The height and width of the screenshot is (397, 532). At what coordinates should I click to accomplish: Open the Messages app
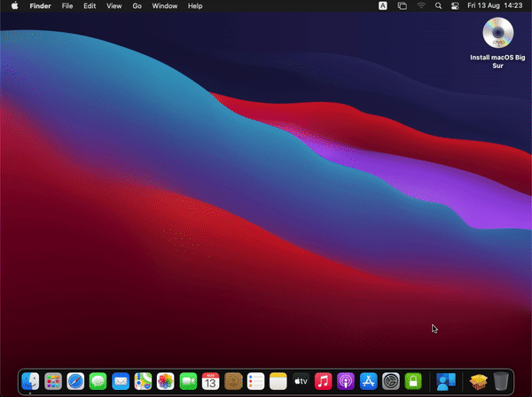coord(98,381)
